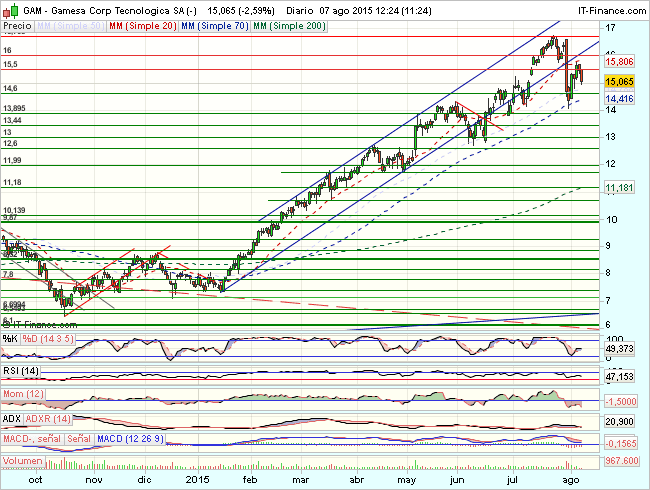The height and width of the screenshot is (490, 650).
Task: Open the %K stochastic indicator label
Action: tap(10, 339)
